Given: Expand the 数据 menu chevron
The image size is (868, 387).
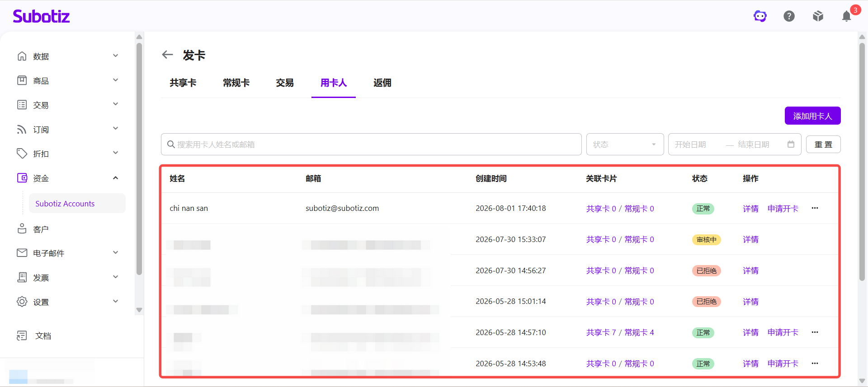Looking at the screenshot, I should click(115, 56).
